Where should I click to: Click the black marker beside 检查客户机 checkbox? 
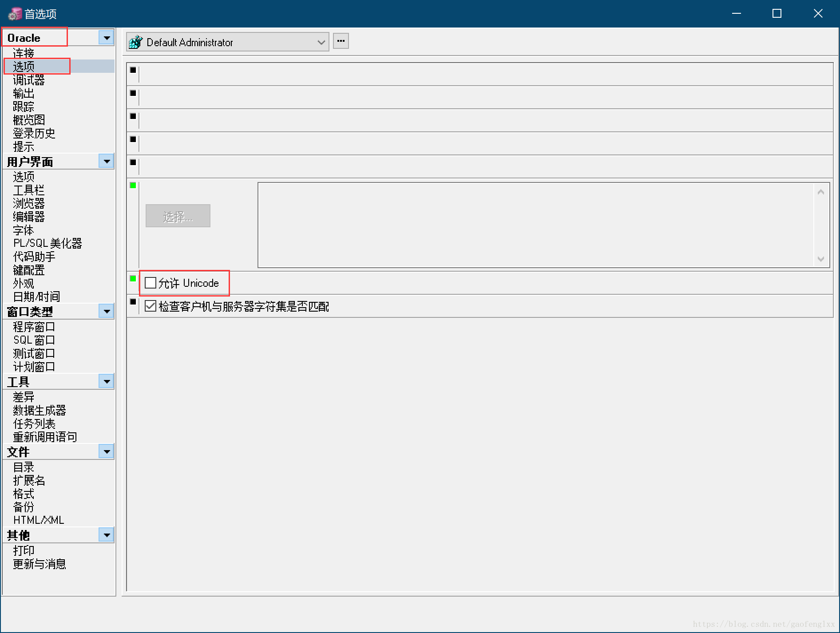click(x=133, y=301)
